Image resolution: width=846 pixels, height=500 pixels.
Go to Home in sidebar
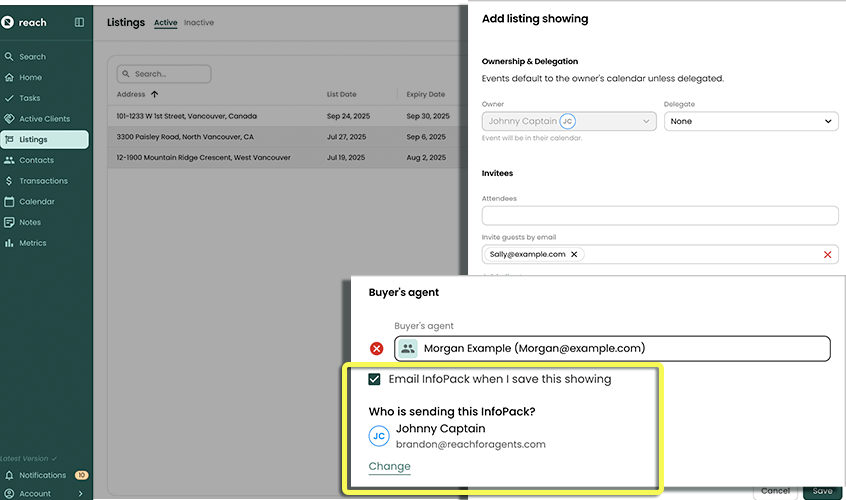[30, 77]
